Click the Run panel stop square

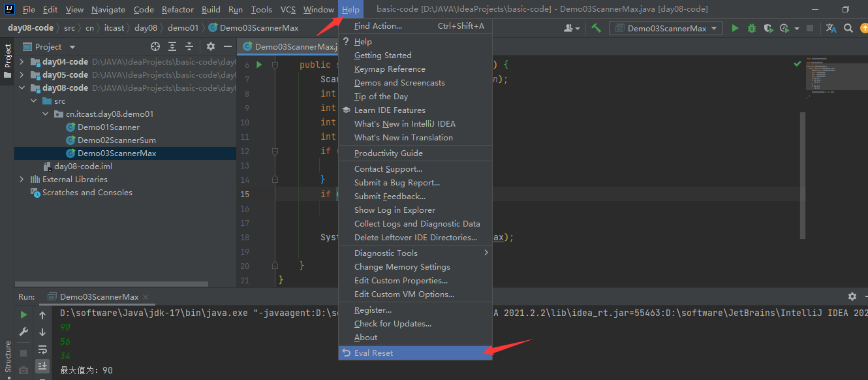coord(23,353)
